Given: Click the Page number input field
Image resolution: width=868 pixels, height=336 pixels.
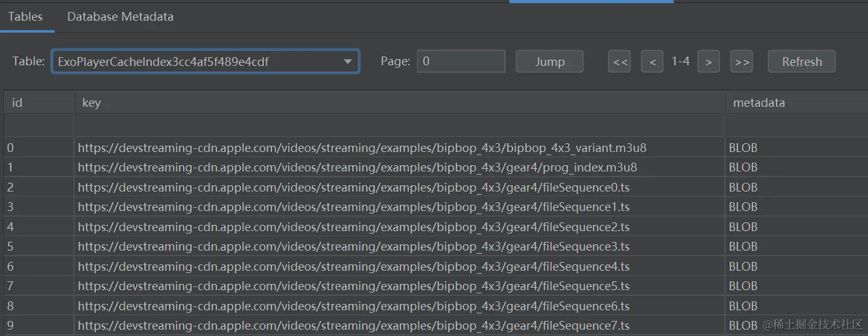Looking at the screenshot, I should pyautogui.click(x=461, y=62).
